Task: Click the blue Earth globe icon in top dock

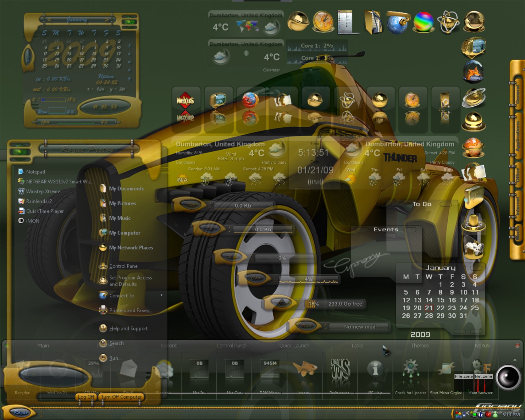Action: (398, 22)
